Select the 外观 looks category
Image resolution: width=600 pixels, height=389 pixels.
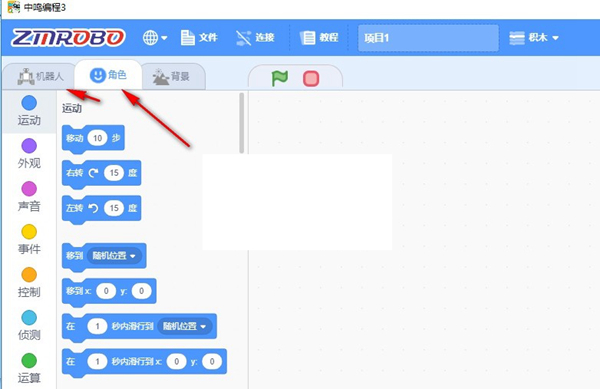tap(29, 154)
